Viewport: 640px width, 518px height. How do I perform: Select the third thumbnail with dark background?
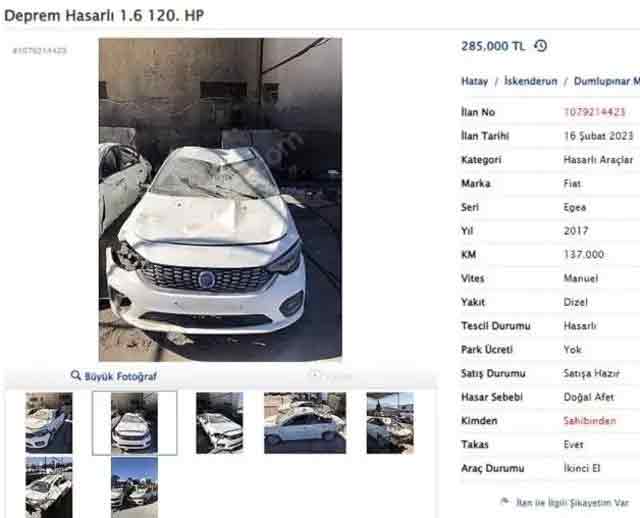[x=220, y=422]
